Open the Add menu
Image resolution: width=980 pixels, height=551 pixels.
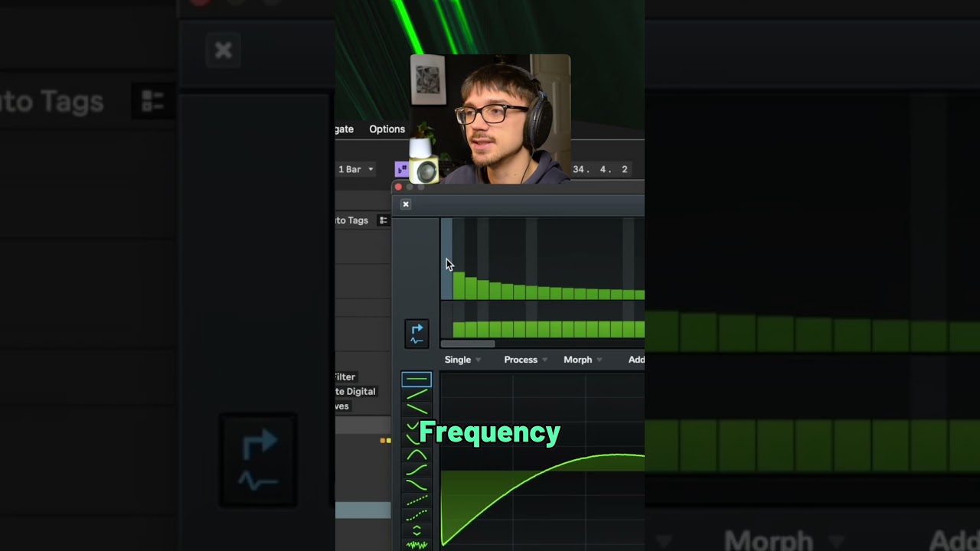click(x=636, y=360)
